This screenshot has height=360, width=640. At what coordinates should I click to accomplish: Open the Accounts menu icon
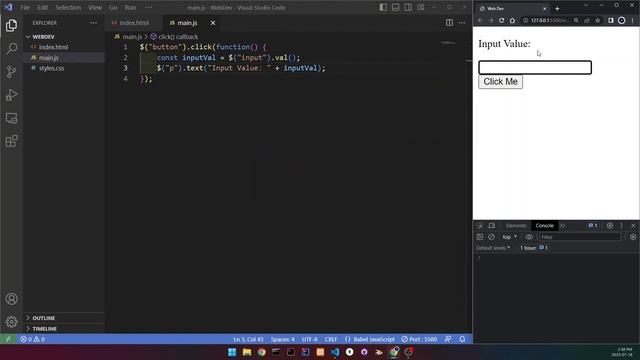point(11,299)
